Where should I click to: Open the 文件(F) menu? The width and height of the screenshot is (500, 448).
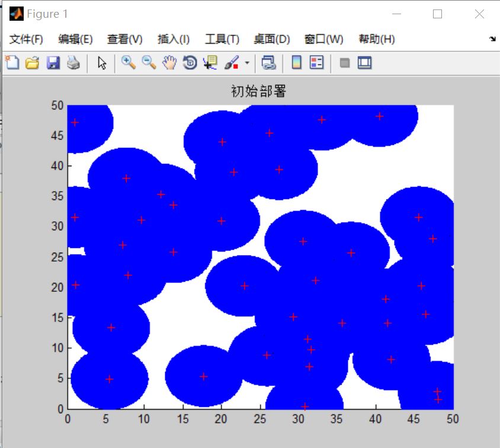pyautogui.click(x=26, y=39)
